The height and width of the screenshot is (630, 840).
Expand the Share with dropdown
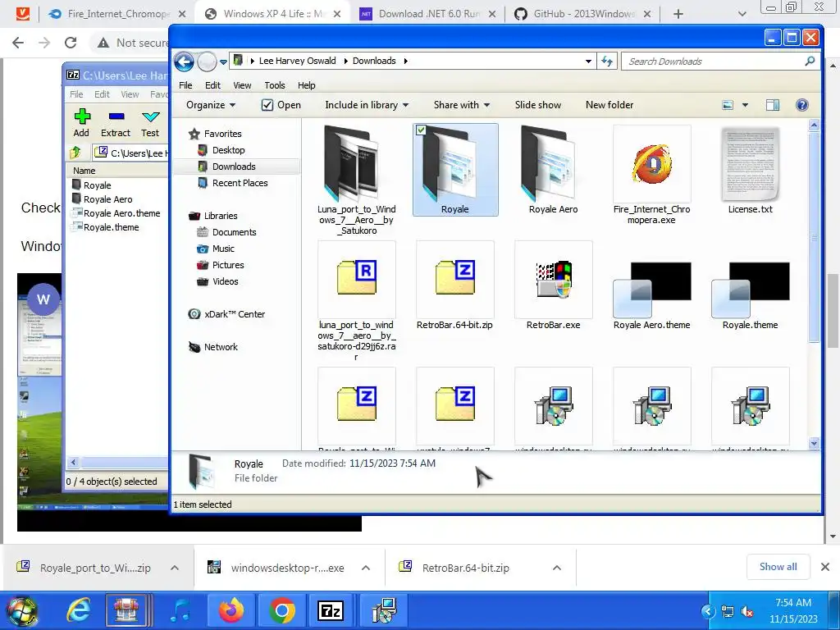(461, 105)
